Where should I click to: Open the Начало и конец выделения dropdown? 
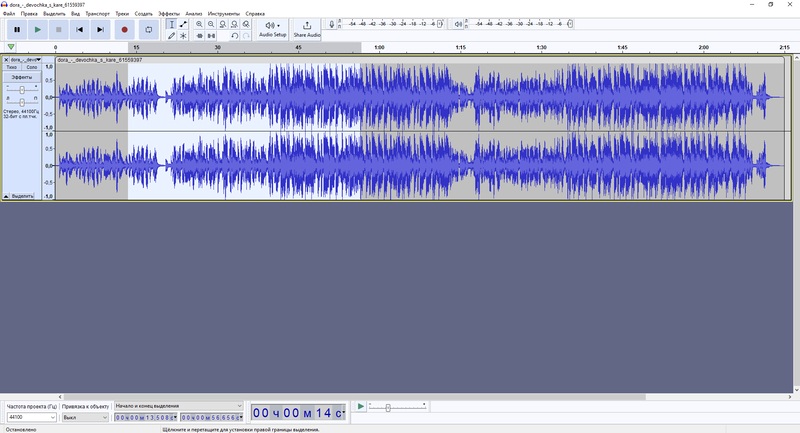click(x=178, y=406)
